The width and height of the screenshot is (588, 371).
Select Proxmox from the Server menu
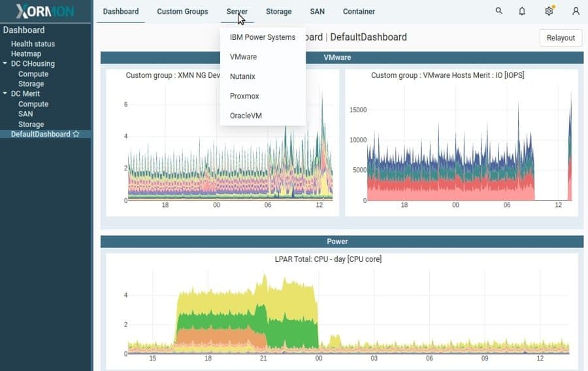click(x=263, y=96)
